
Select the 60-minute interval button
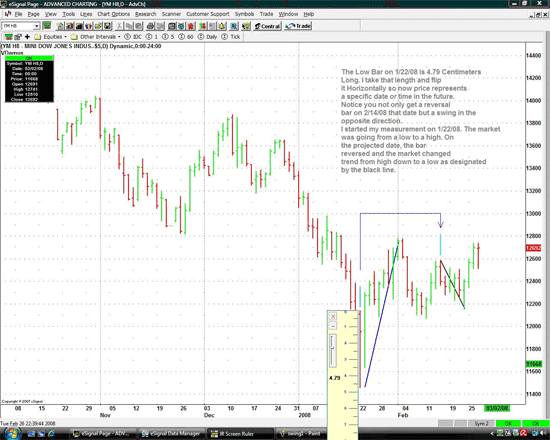click(x=186, y=36)
